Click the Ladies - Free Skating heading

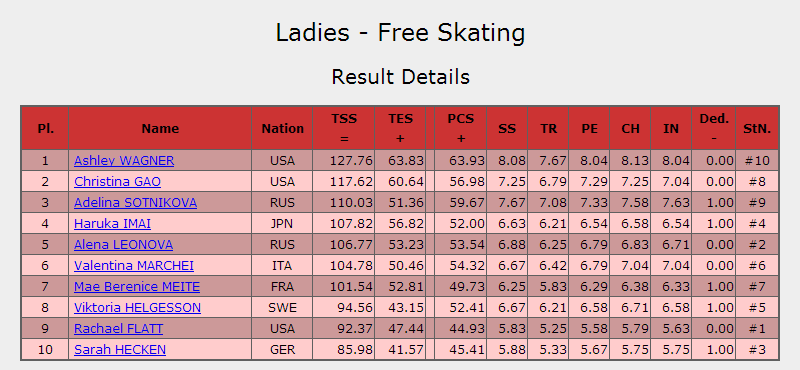point(401,33)
